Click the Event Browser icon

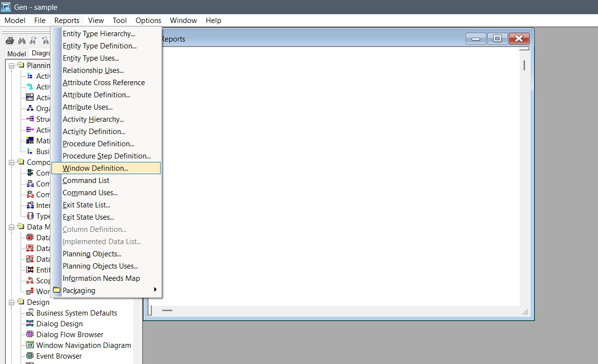30,356
